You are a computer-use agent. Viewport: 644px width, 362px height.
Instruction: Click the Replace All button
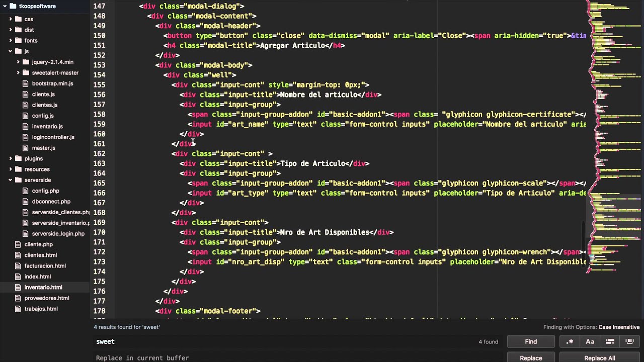pos(599,358)
